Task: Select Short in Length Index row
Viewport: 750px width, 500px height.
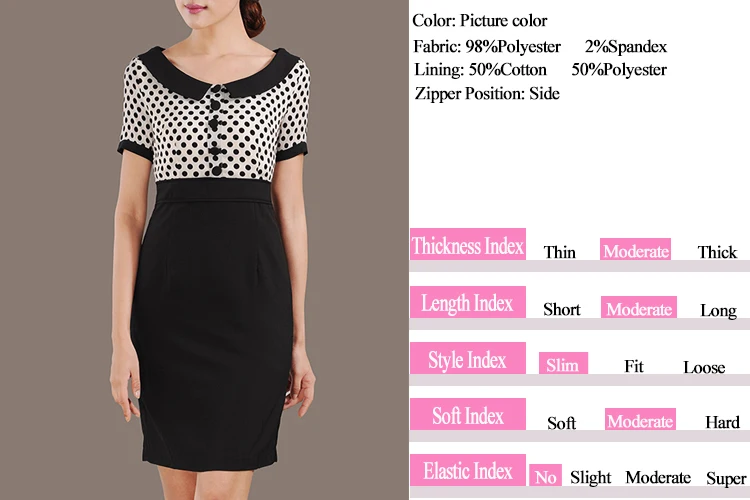Action: (x=562, y=310)
